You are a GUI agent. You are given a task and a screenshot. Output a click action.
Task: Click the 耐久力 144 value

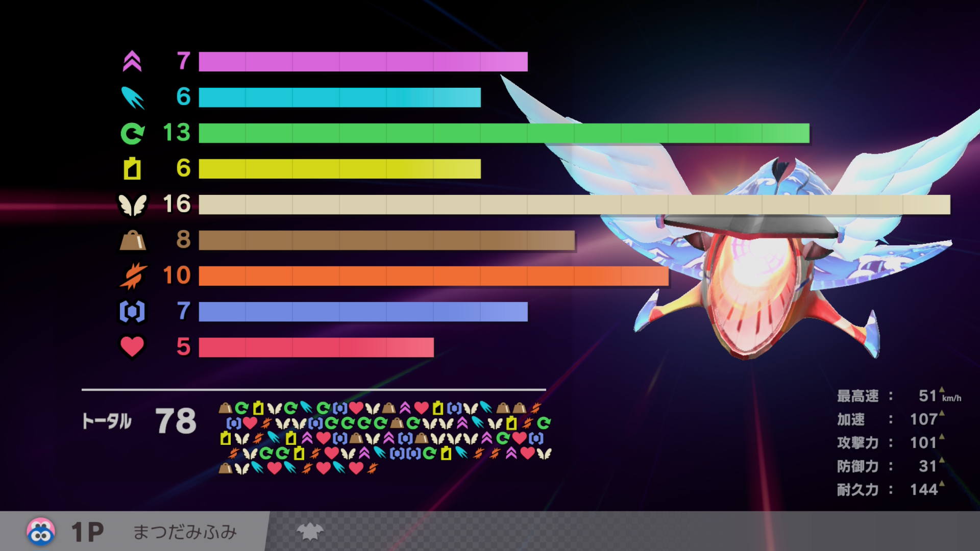click(x=923, y=490)
